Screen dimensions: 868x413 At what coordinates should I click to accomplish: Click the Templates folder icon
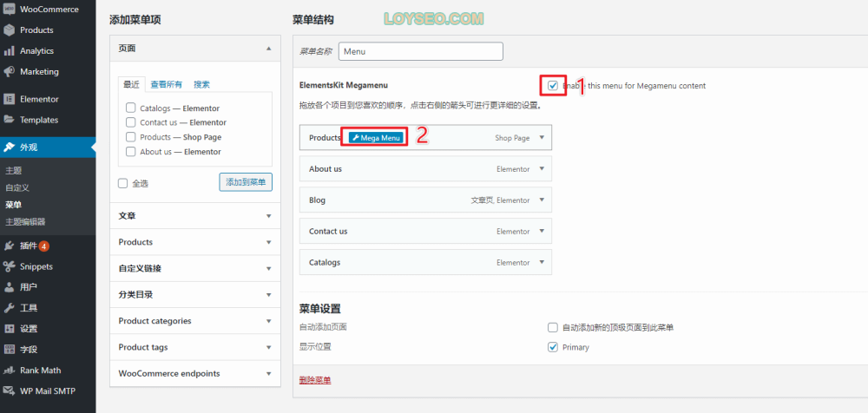click(9, 120)
